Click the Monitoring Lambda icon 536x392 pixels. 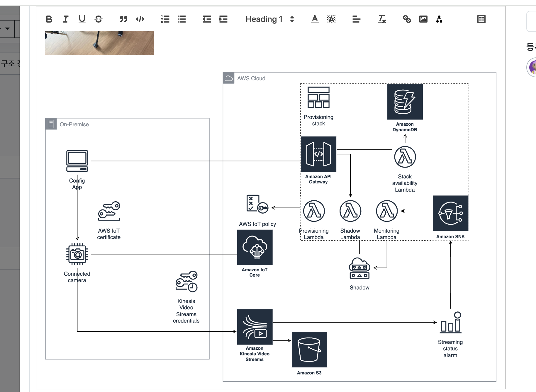point(387,211)
